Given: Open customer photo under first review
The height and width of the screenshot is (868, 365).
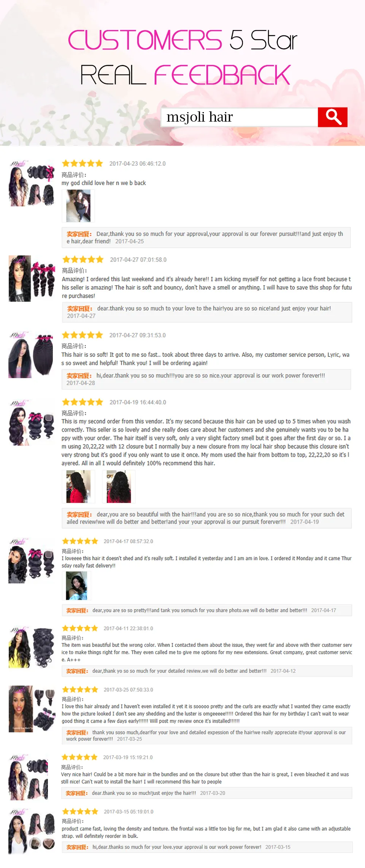Looking at the screenshot, I should tap(78, 206).
